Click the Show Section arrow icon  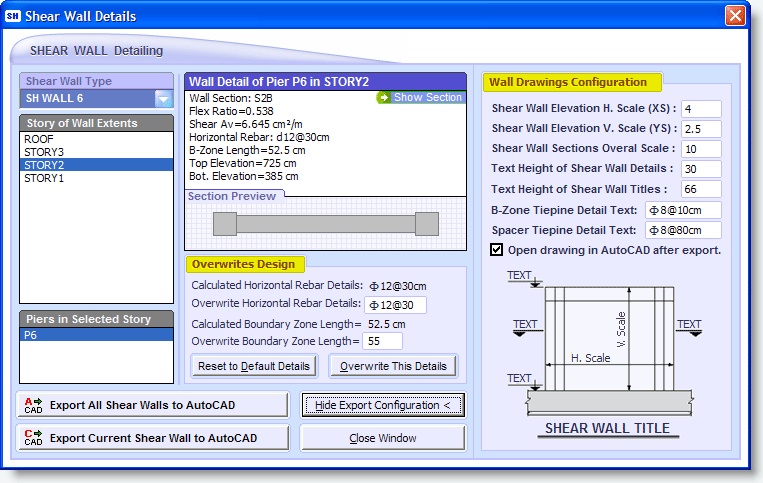pyautogui.click(x=384, y=98)
